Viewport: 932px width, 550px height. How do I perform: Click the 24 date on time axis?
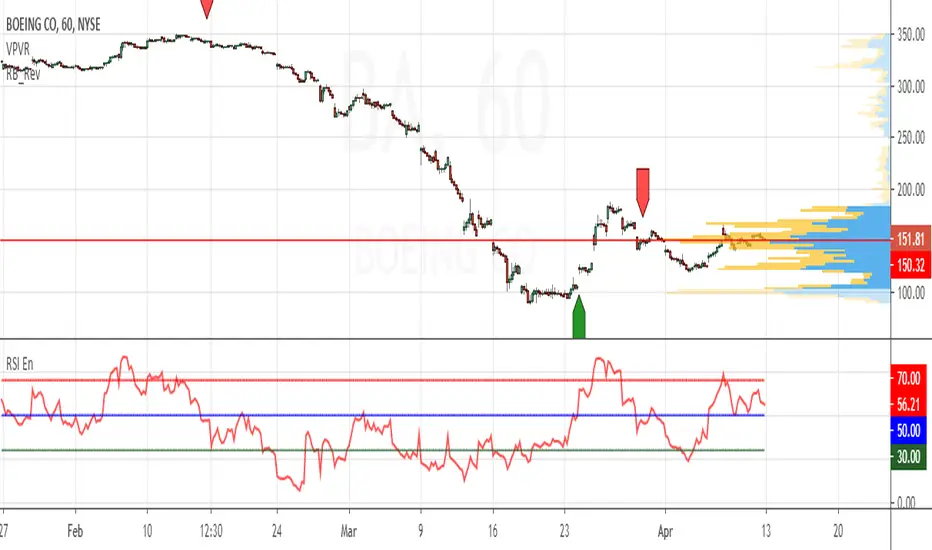[276, 531]
